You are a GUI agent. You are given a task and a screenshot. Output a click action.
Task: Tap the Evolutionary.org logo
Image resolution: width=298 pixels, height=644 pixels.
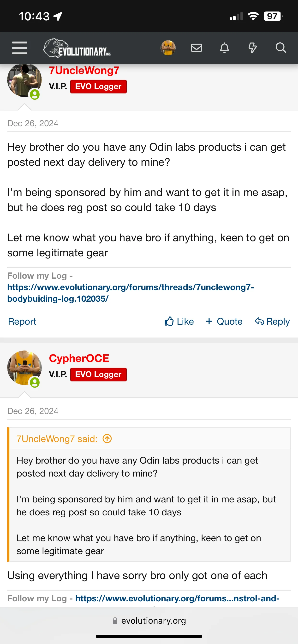click(x=77, y=48)
